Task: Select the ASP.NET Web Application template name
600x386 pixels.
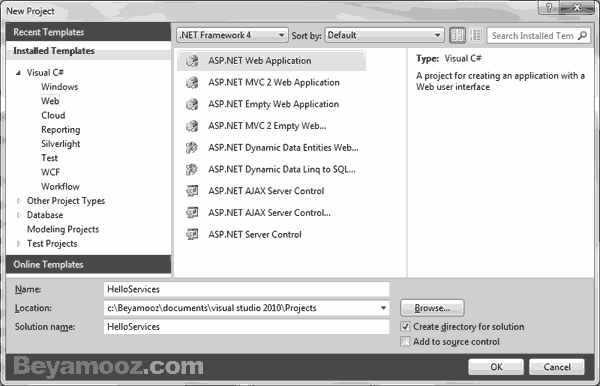Action: click(259, 61)
